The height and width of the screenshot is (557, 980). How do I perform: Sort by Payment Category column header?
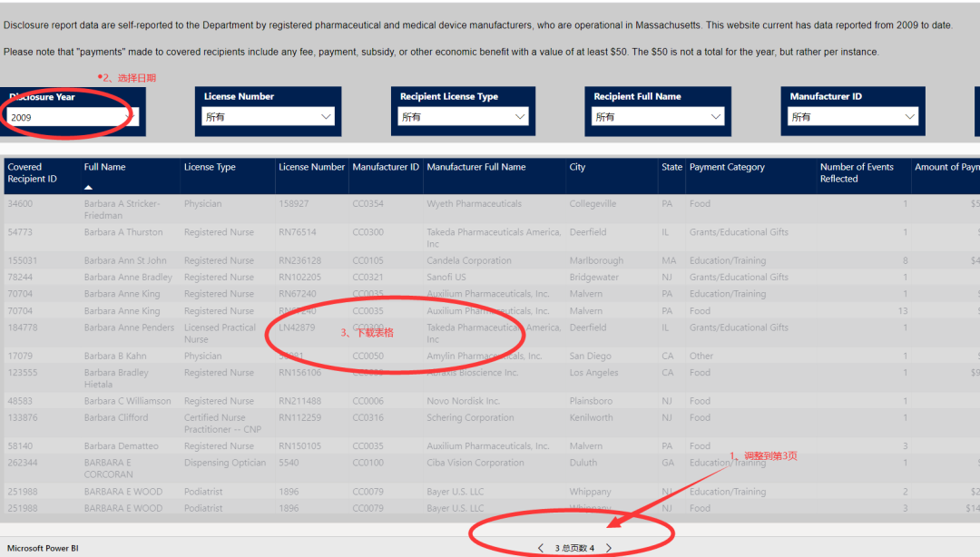click(x=727, y=167)
